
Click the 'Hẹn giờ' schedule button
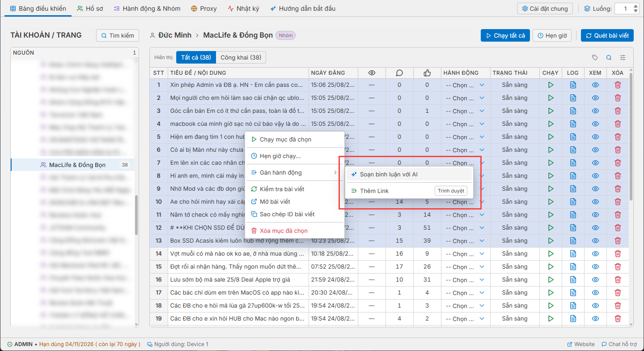click(x=552, y=35)
